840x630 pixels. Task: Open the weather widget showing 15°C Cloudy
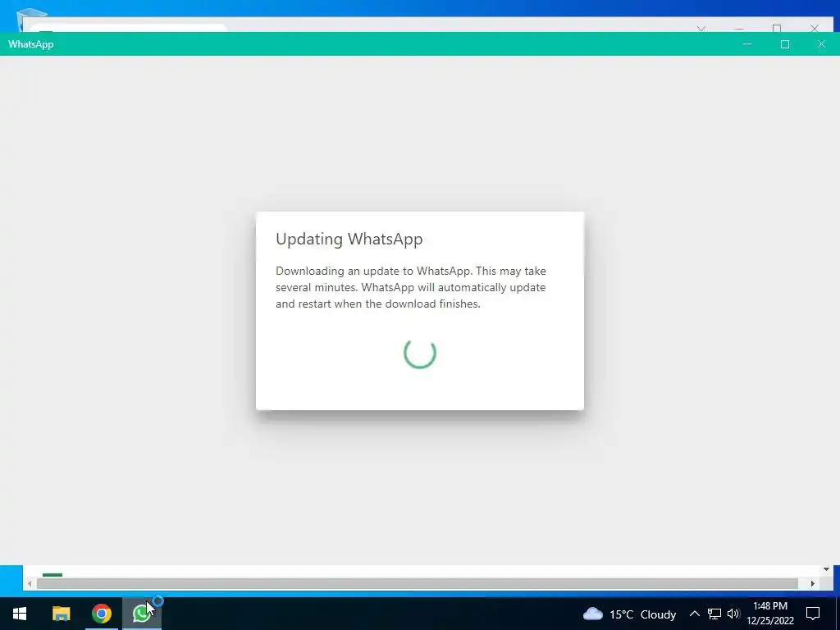[629, 614]
